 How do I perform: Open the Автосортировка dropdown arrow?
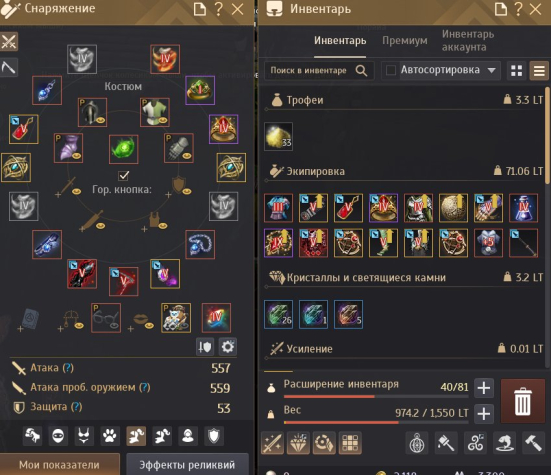click(x=492, y=70)
